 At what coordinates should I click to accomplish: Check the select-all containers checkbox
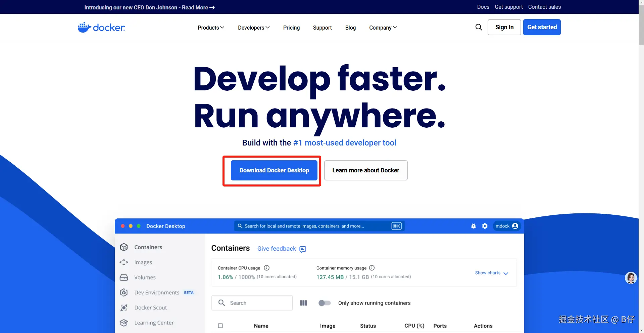point(220,326)
